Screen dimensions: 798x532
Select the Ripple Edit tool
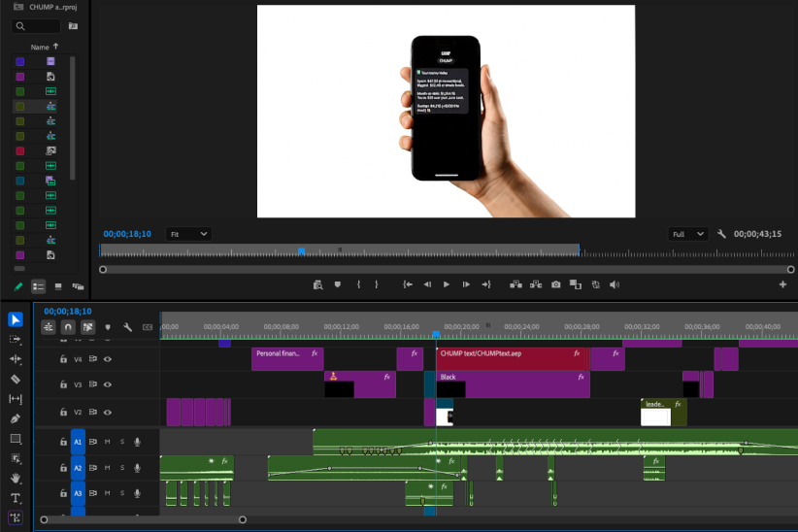point(16,359)
